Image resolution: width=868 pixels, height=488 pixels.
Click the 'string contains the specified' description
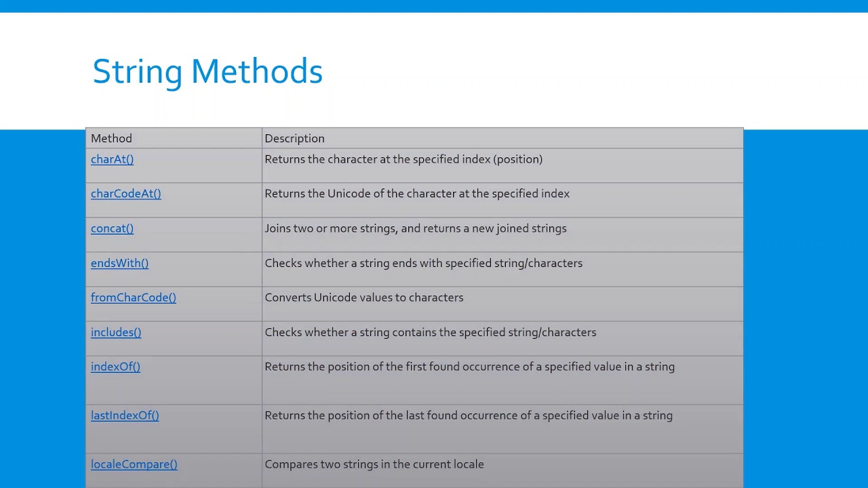pyautogui.click(x=430, y=332)
